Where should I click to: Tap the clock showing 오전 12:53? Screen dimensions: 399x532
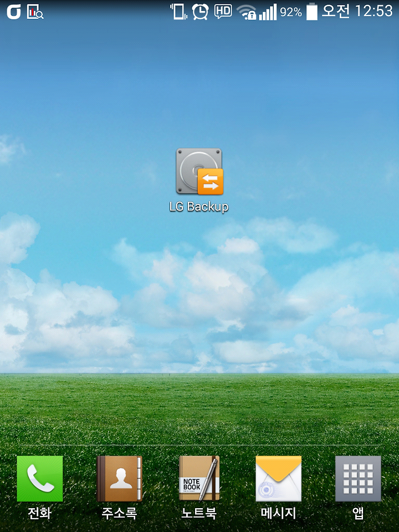357,11
